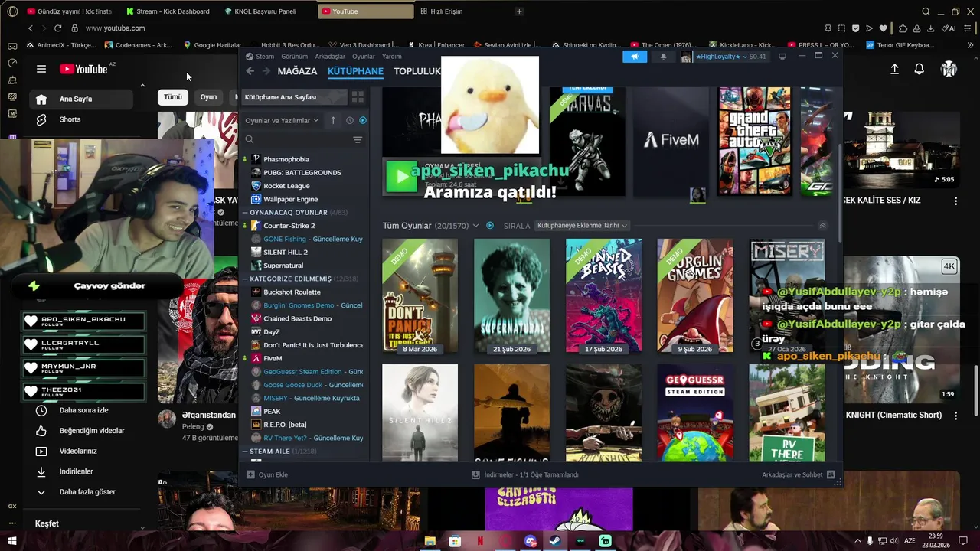The image size is (980, 551).
Task: Open GeoGuessr Steam Edition cover
Action: (694, 413)
